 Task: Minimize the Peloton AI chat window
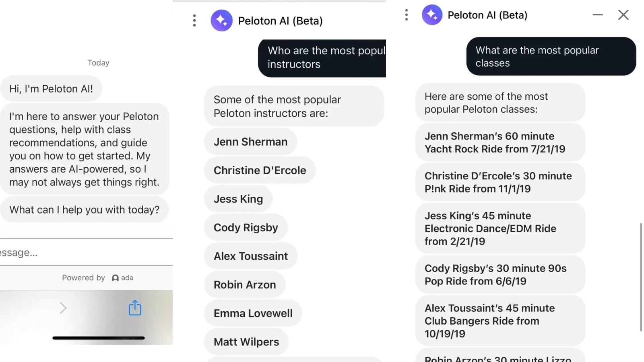(x=598, y=15)
